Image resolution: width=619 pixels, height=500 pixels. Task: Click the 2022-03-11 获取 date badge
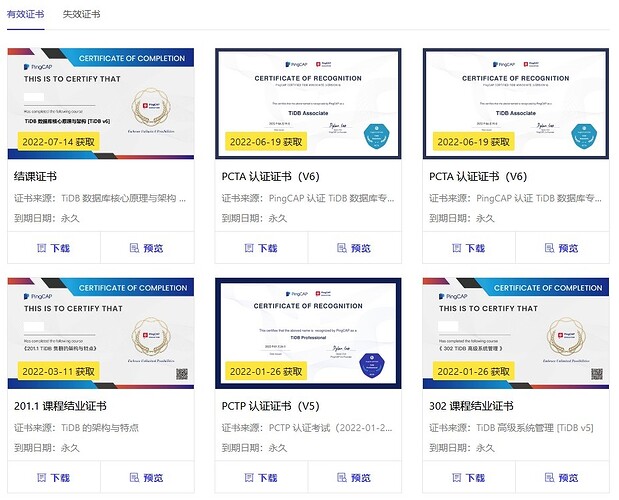coord(59,372)
